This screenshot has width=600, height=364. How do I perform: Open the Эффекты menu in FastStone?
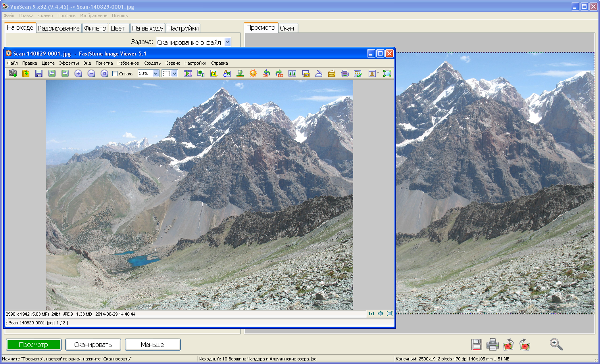[69, 63]
